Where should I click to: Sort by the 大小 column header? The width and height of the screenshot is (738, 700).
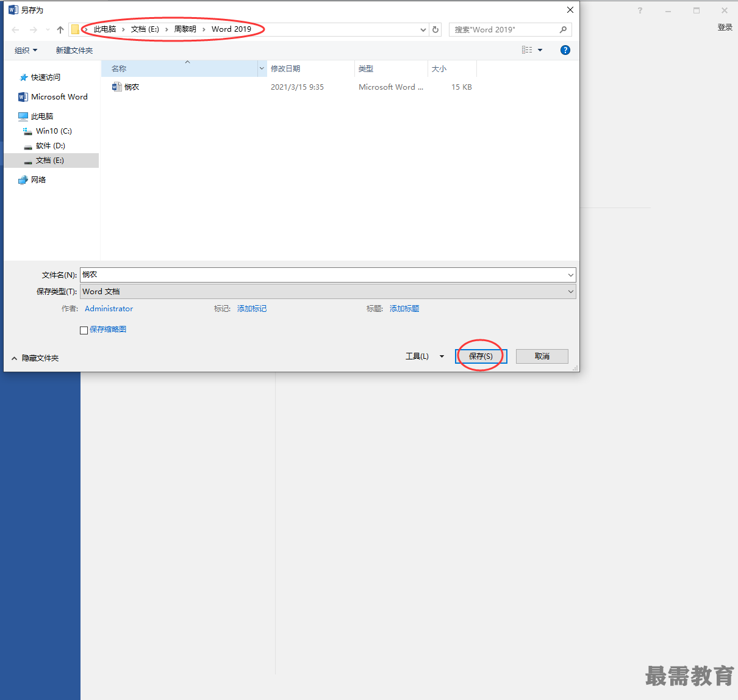click(x=452, y=69)
